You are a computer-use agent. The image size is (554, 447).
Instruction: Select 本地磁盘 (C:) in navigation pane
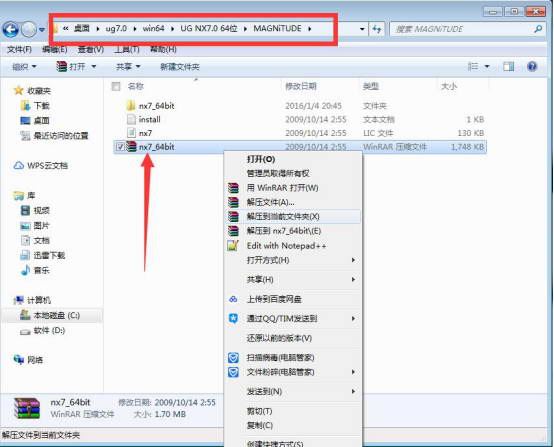[57, 315]
